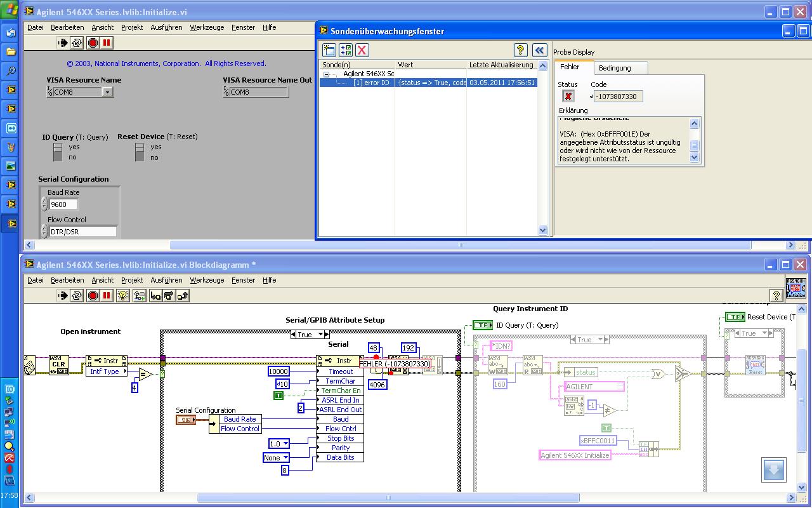812x508 pixels.
Task: Run the VI from the front panel toolbar
Action: click(x=62, y=43)
